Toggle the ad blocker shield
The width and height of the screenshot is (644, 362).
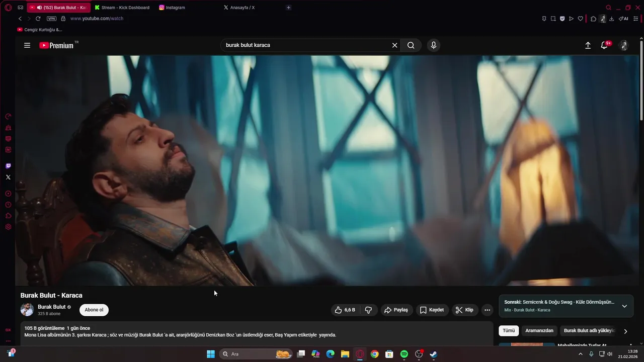pyautogui.click(x=562, y=19)
